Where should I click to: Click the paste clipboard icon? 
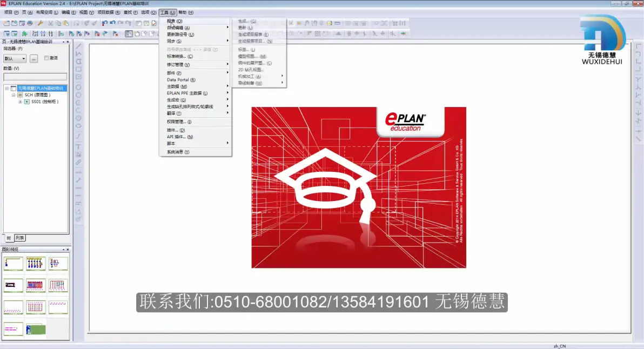tap(66, 23)
